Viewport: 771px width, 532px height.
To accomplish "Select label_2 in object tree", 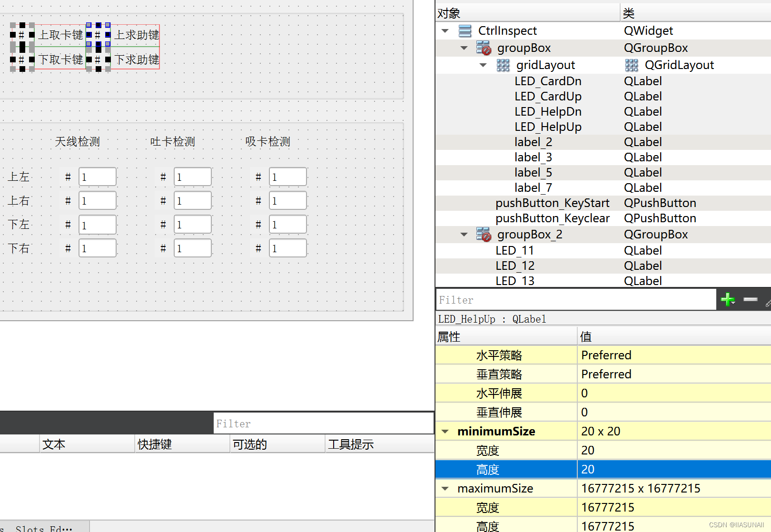I will [x=533, y=142].
